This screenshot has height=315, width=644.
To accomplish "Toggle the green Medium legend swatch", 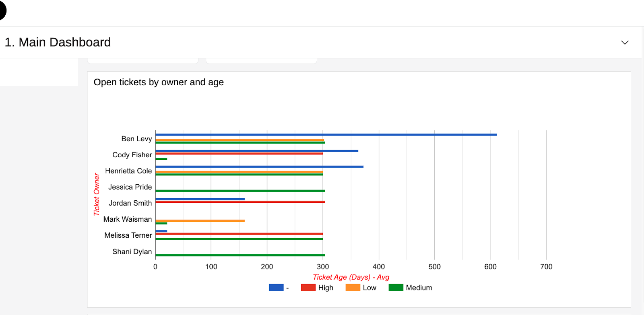I will 396,288.
